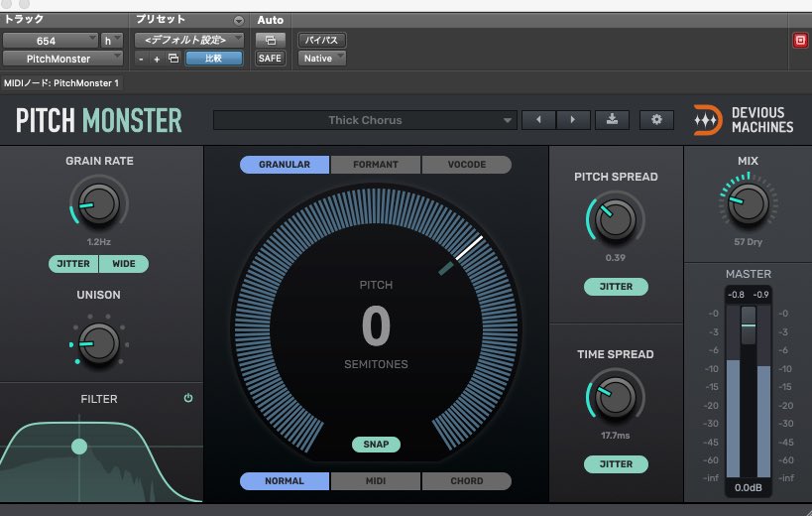The width and height of the screenshot is (812, 516).
Task: Open the Thick Chorus preset dropdown
Action: (365, 120)
